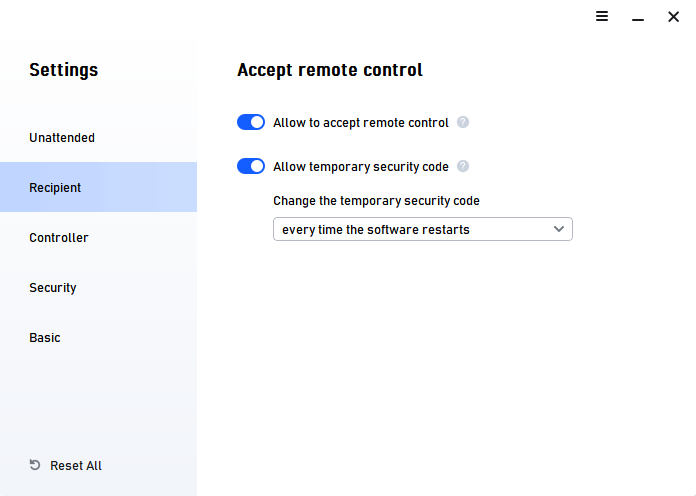Click help icon beside temporary security code
The width and height of the screenshot is (696, 496).
[x=463, y=166]
